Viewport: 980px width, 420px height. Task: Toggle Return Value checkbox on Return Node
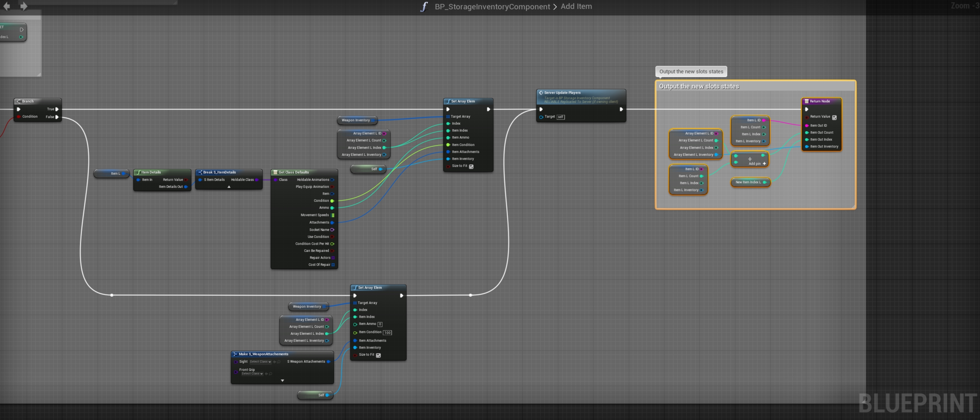point(834,117)
